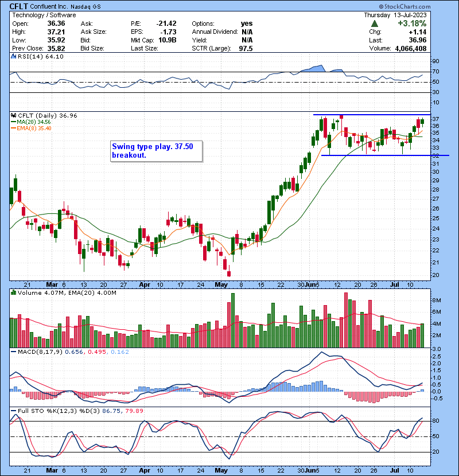The image size is (459, 476).
Task: Click the Ask Size label
Action: (94, 32)
